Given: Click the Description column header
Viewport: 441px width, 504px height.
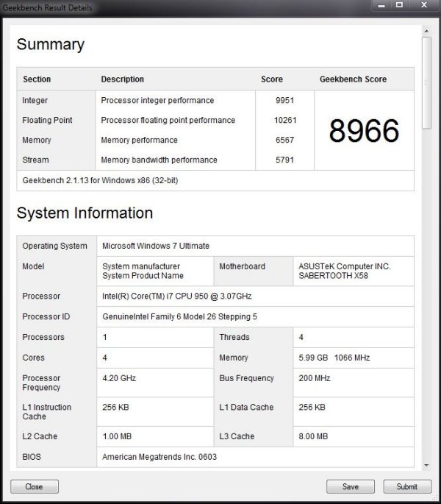Looking at the screenshot, I should pos(122,79).
